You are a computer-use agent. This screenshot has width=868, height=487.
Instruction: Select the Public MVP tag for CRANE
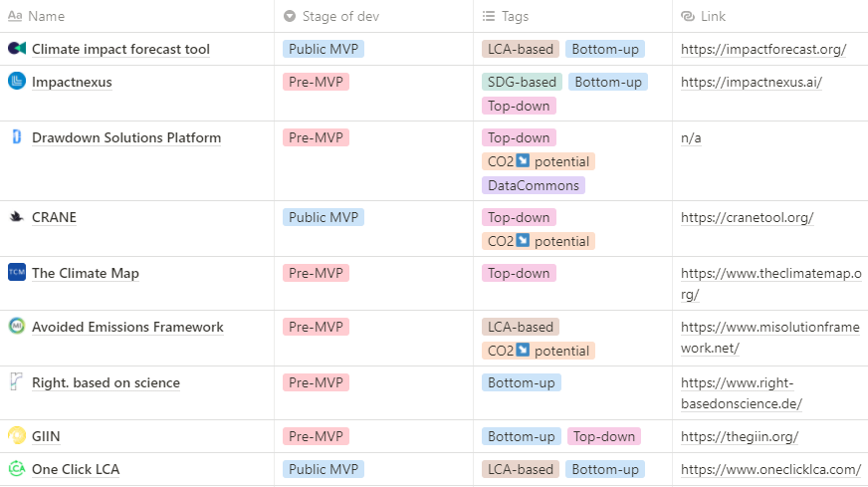[x=324, y=217]
